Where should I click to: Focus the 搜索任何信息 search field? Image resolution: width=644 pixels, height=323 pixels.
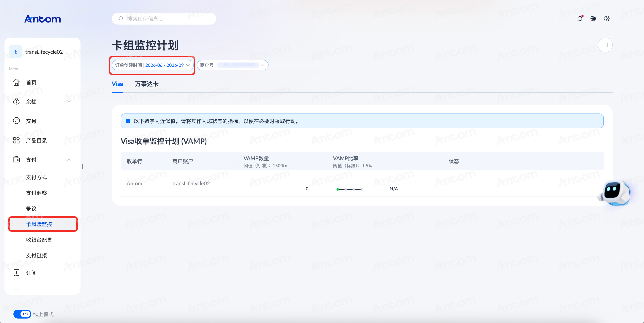pyautogui.click(x=164, y=19)
